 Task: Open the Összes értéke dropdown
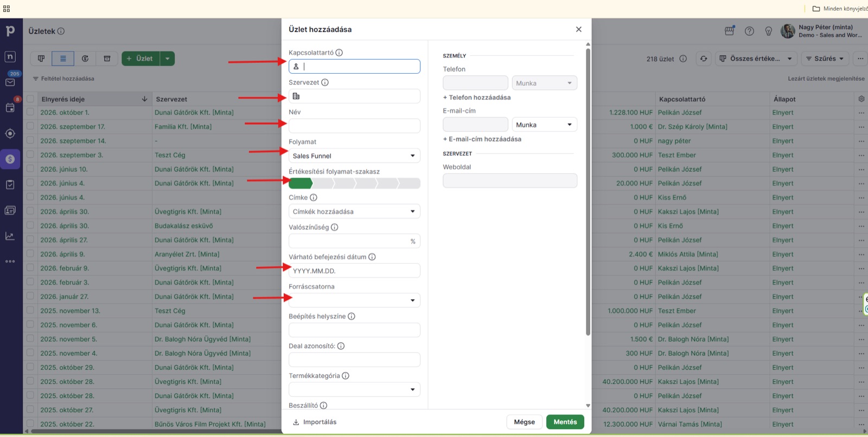click(x=756, y=59)
